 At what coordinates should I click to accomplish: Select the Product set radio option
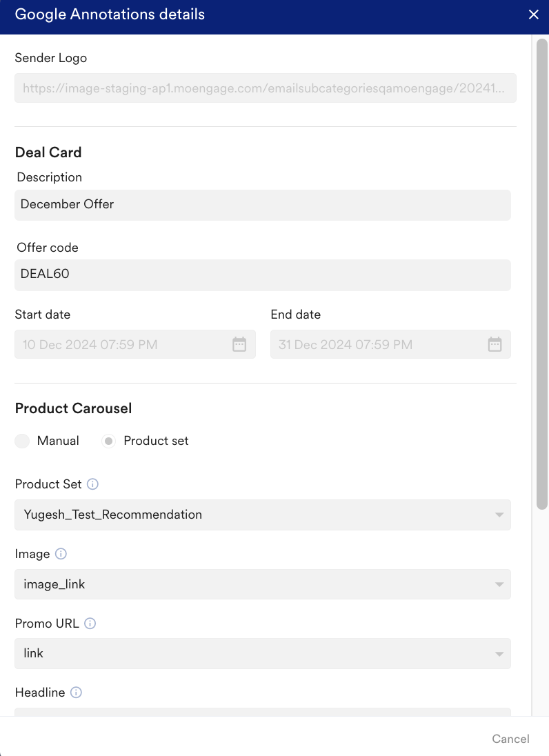[x=109, y=441]
